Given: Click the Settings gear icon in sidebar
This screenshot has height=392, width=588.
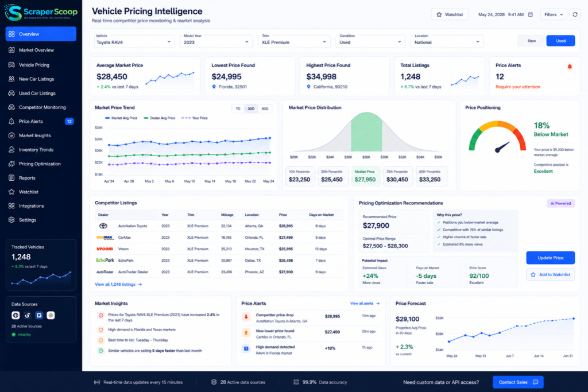Looking at the screenshot, I should click(11, 220).
